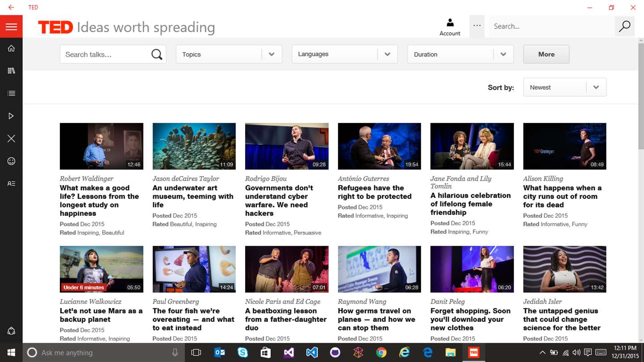Open Microsoft Edge from the taskbar
The image size is (644, 362).
point(428,353)
